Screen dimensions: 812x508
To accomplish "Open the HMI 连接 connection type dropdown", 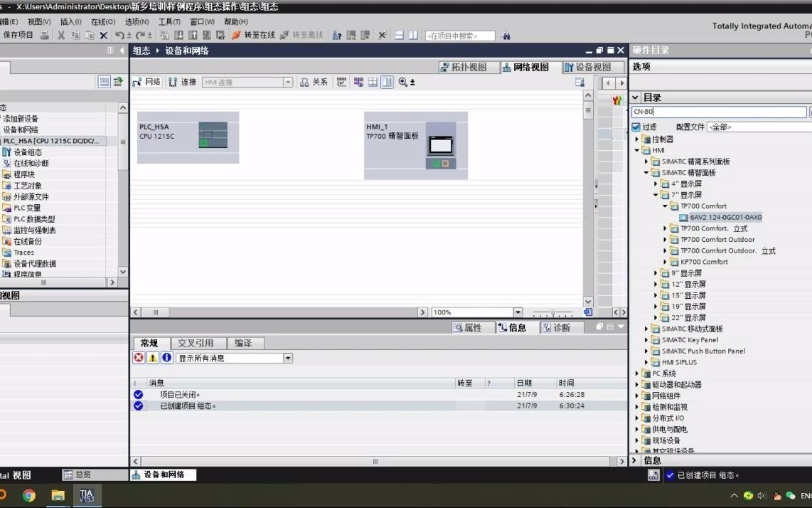I will tap(288, 82).
